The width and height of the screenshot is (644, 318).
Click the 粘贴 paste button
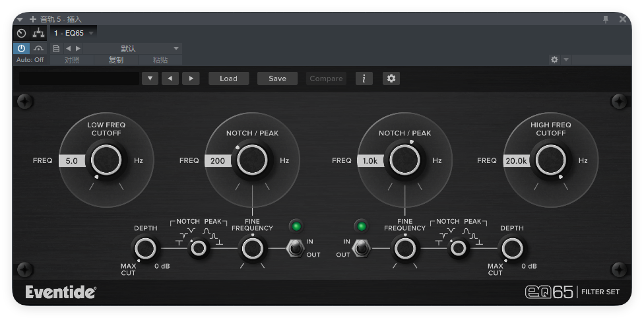point(160,60)
